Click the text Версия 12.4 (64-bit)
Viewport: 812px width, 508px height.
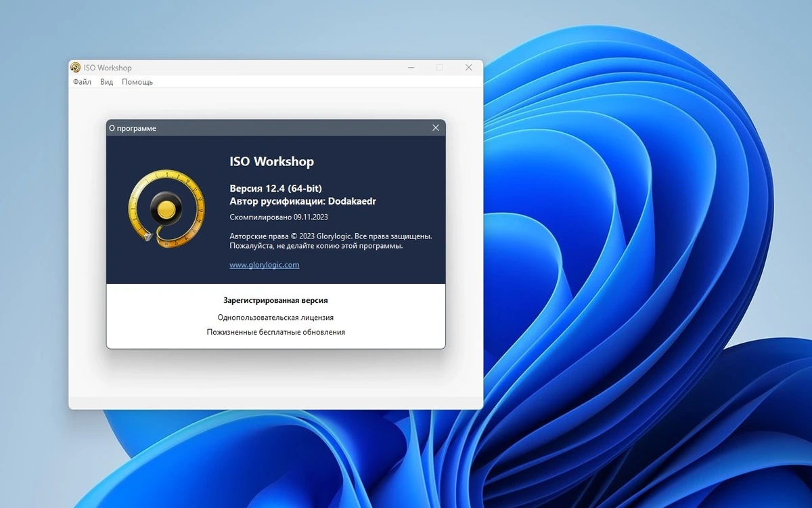pyautogui.click(x=275, y=188)
